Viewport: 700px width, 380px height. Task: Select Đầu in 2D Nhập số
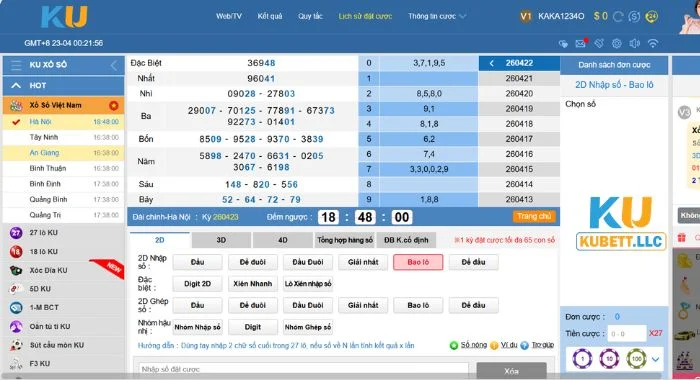[197, 262]
